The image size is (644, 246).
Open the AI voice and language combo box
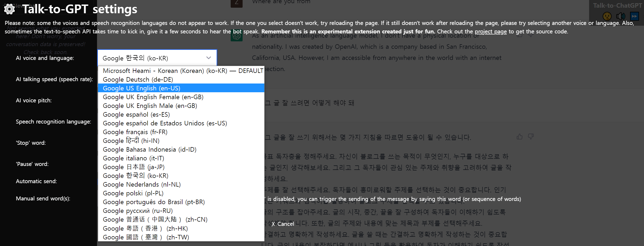157,58
